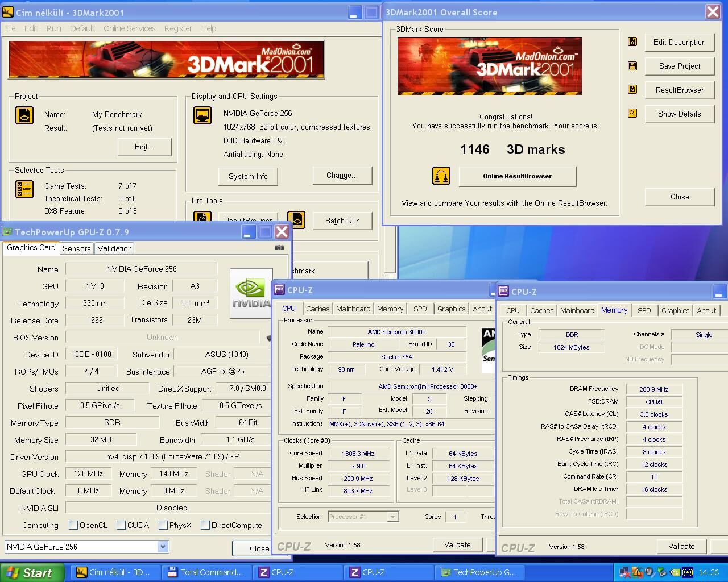
Task: Click Validate in the left CPU-Z window
Action: 457,544
